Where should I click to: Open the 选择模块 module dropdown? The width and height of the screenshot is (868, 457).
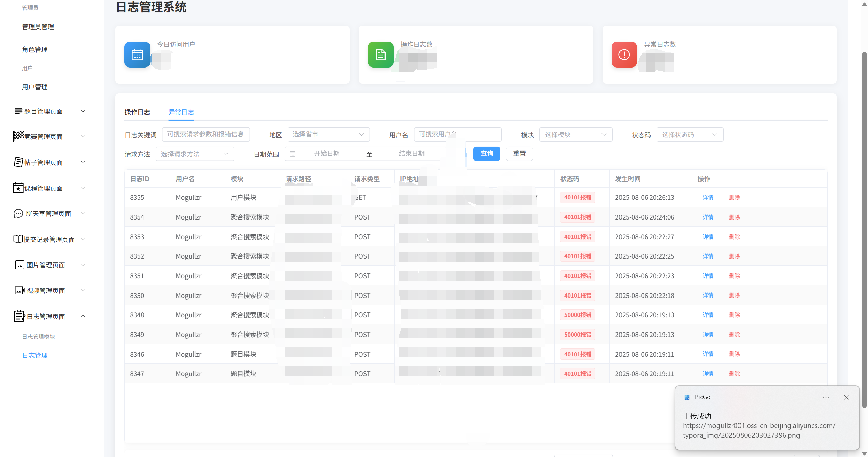coord(575,135)
